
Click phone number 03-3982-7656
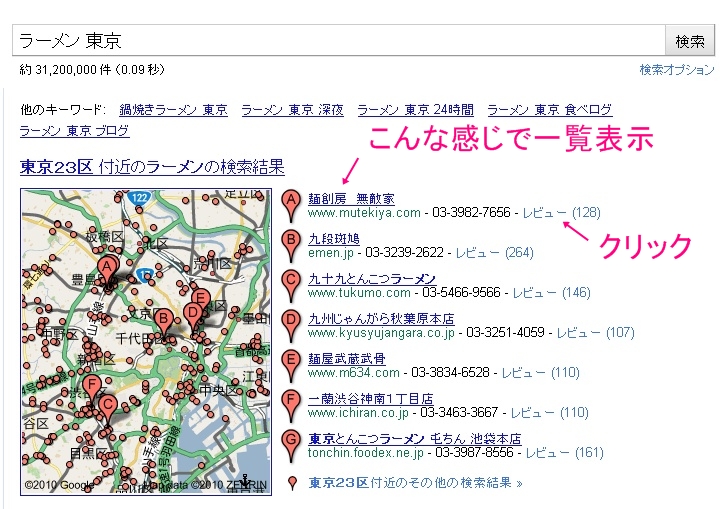pyautogui.click(x=471, y=213)
